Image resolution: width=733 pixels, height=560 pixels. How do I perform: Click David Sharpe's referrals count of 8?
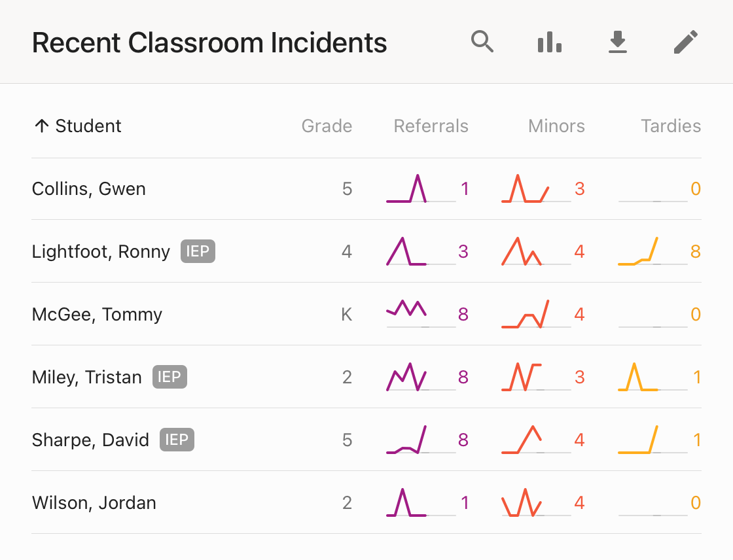[x=463, y=440]
